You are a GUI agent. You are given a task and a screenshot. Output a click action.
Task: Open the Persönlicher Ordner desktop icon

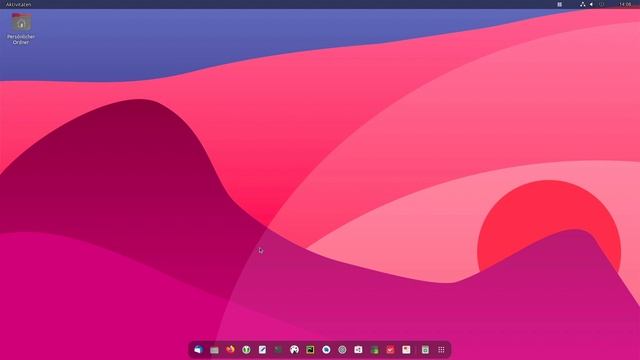(x=21, y=29)
